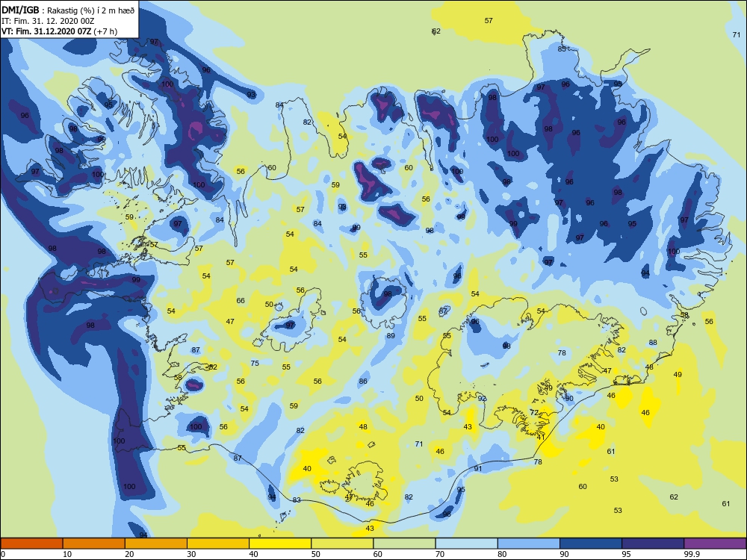
Task: Pick the 70–80 pale blue legend swatch
Action: pyautogui.click(x=467, y=544)
